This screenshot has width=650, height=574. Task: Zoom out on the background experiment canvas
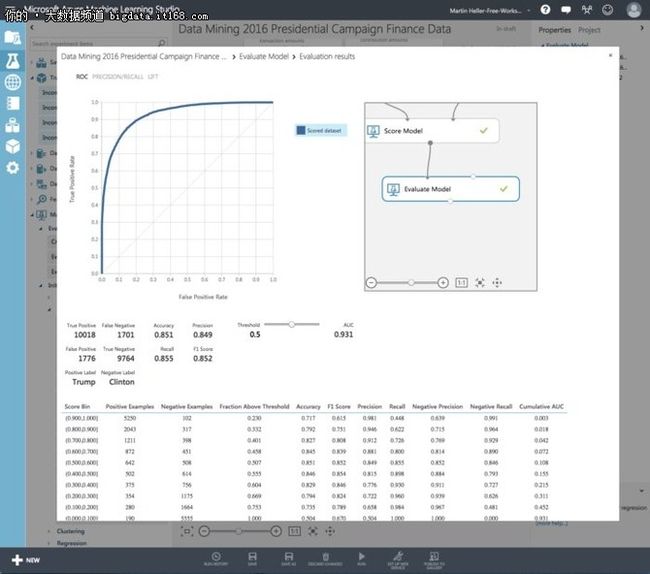[x=204, y=531]
